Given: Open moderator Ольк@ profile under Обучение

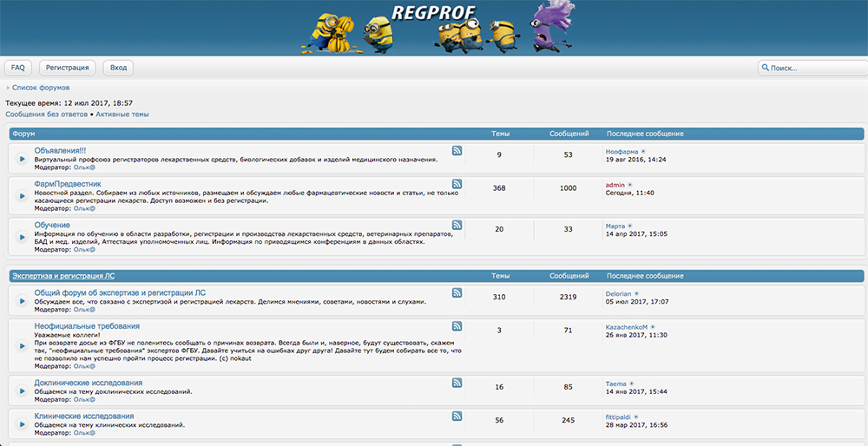Looking at the screenshot, I should click(x=84, y=250).
